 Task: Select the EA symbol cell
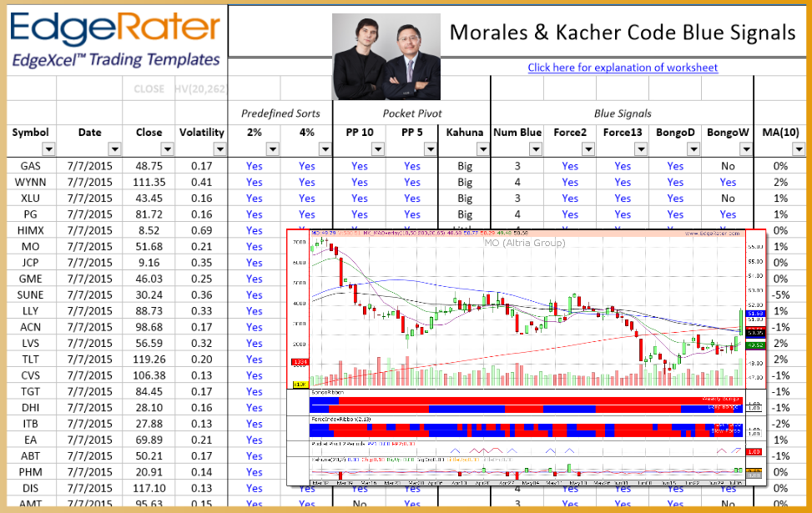[31, 440]
